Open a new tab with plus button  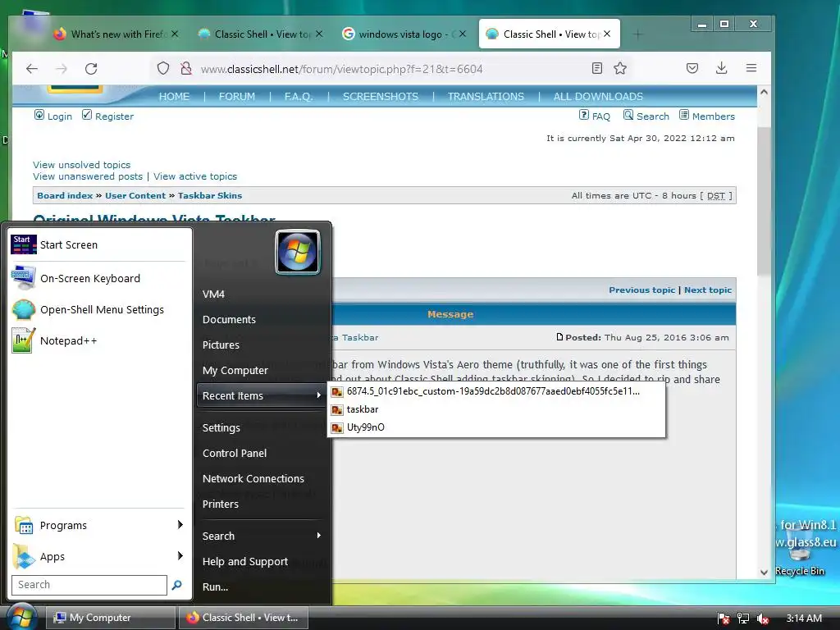(637, 34)
